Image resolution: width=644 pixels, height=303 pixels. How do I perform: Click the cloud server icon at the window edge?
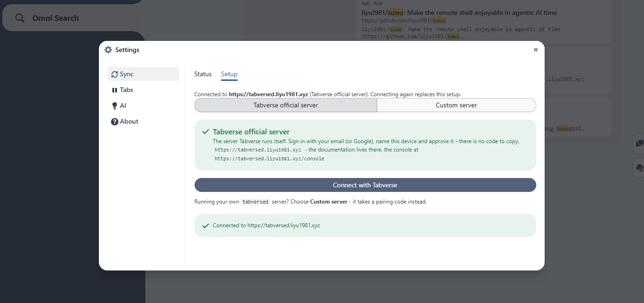click(x=639, y=167)
